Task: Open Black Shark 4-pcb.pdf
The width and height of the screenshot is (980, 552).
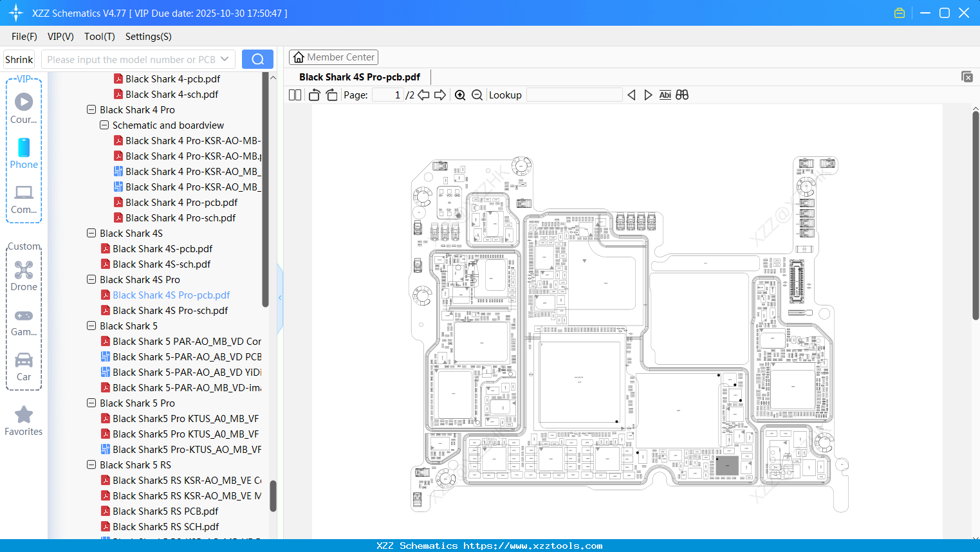Action: pos(172,79)
